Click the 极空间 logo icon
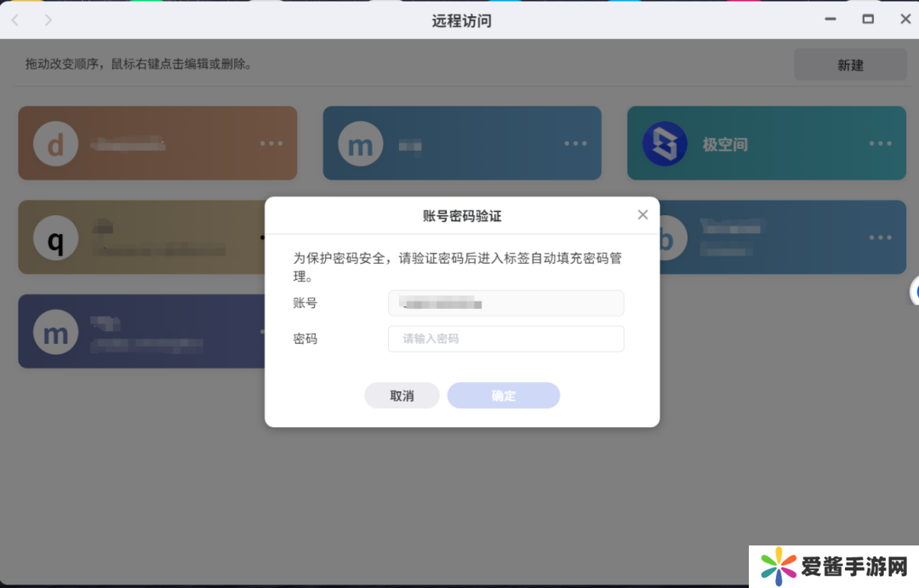Image resolution: width=919 pixels, height=588 pixels. click(665, 144)
